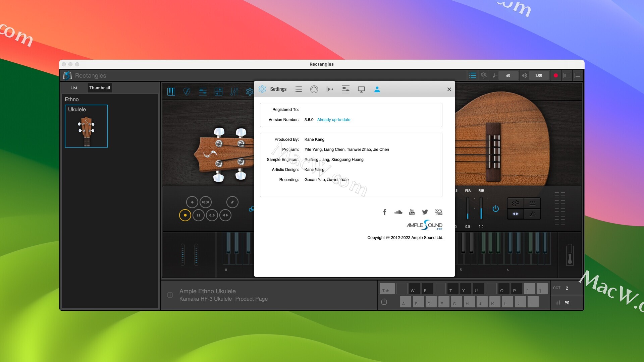Open the Twitter social icon
The height and width of the screenshot is (362, 644).
[x=425, y=212]
